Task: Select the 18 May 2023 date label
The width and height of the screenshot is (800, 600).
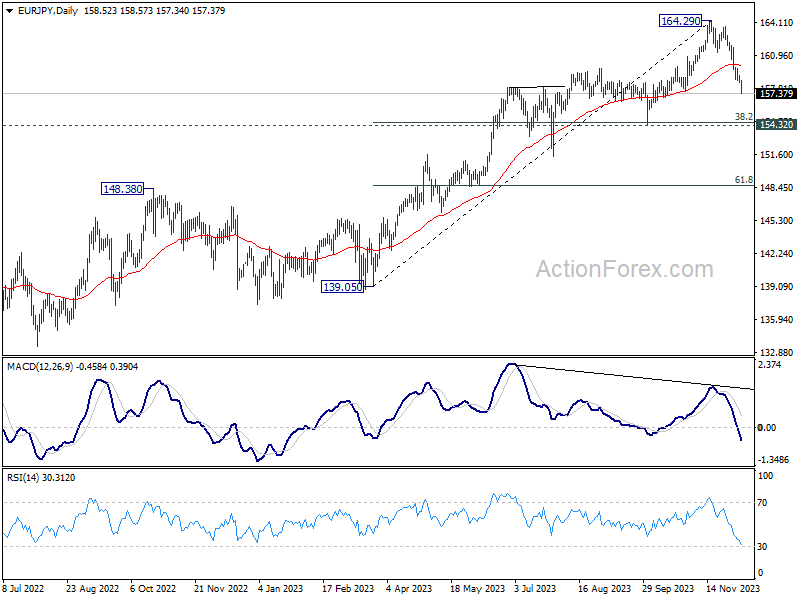Action: coord(477,588)
